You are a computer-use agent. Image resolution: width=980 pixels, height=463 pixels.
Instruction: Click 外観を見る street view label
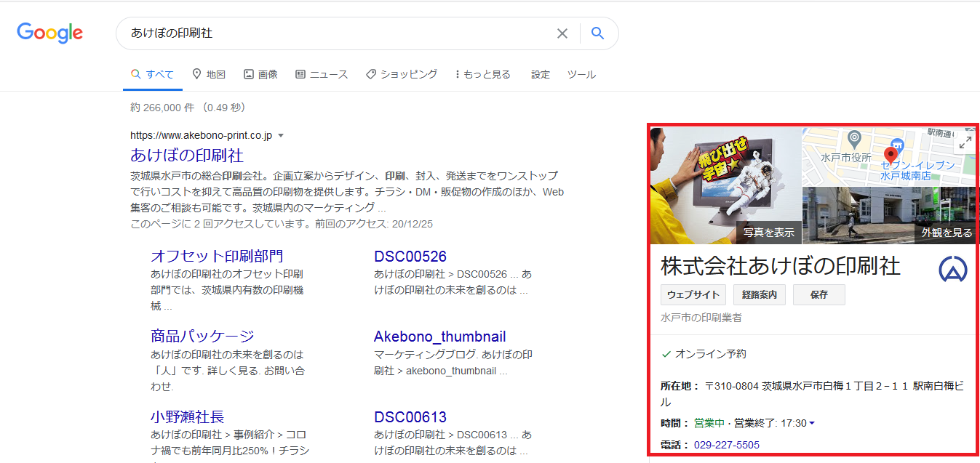click(x=946, y=233)
